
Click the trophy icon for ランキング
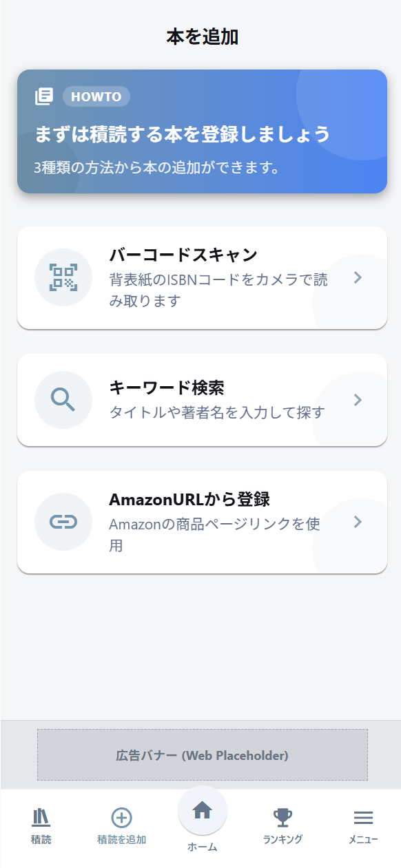pyautogui.click(x=282, y=817)
